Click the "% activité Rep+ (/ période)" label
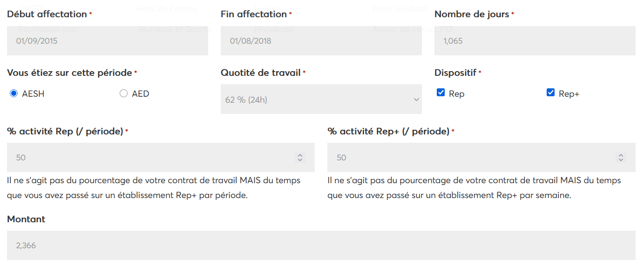Viewport: 644px width, 272px height. point(388,132)
